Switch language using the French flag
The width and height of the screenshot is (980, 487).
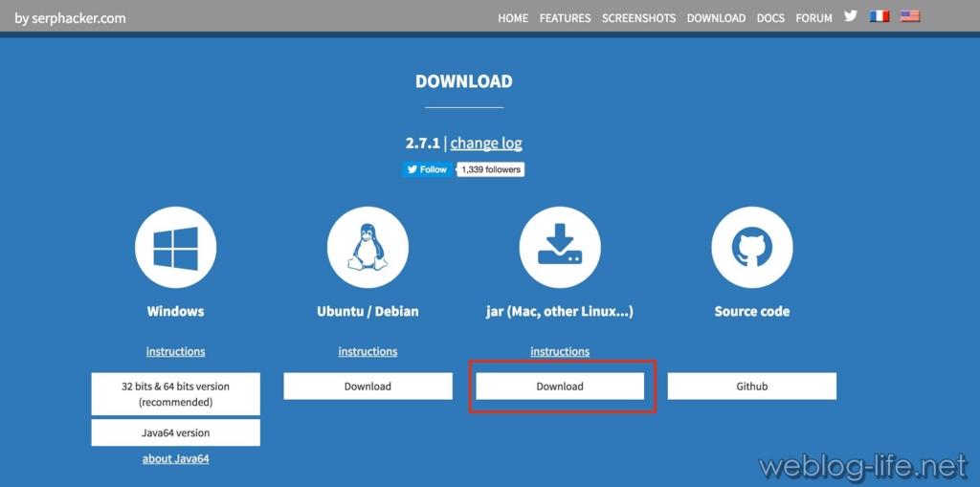pyautogui.click(x=879, y=16)
